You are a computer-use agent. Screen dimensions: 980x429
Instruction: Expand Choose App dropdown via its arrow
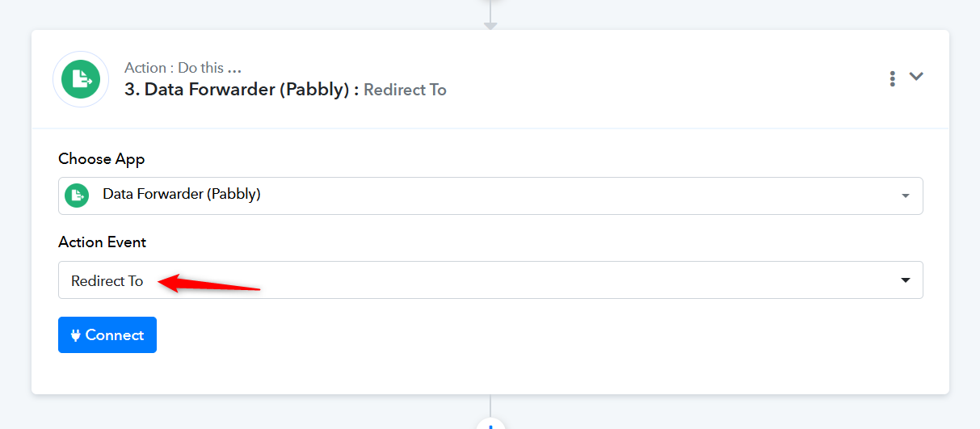pyautogui.click(x=906, y=196)
